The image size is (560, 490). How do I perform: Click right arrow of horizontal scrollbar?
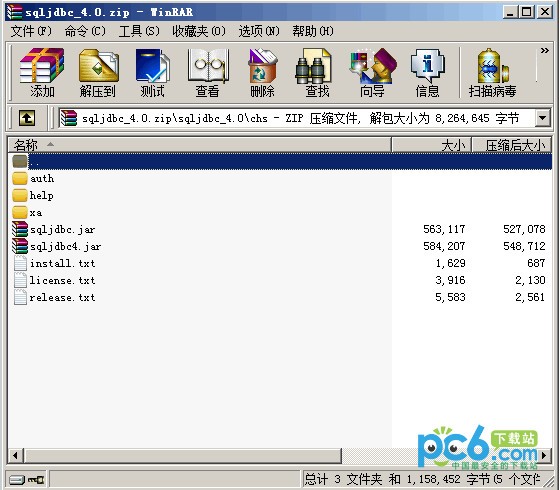[x=544, y=455]
